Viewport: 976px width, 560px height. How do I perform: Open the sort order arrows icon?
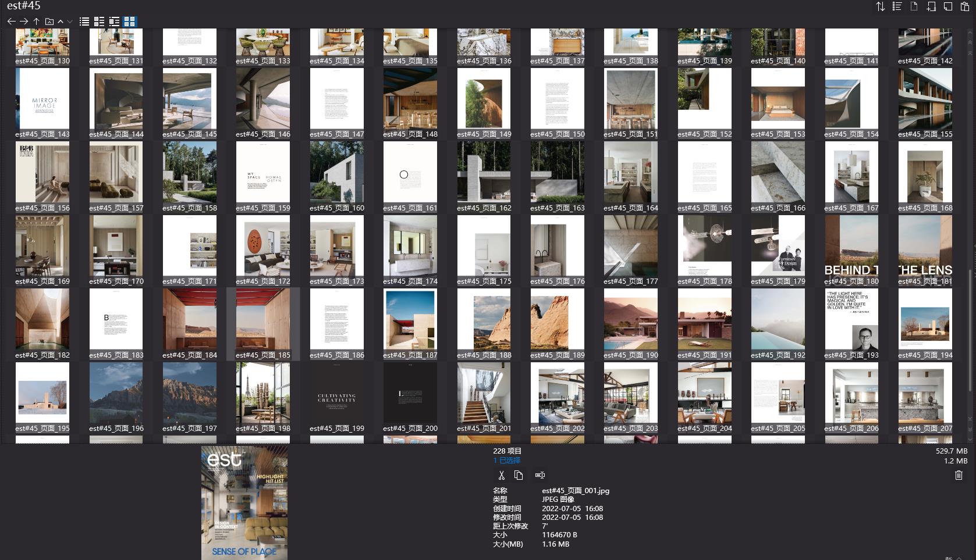click(880, 6)
